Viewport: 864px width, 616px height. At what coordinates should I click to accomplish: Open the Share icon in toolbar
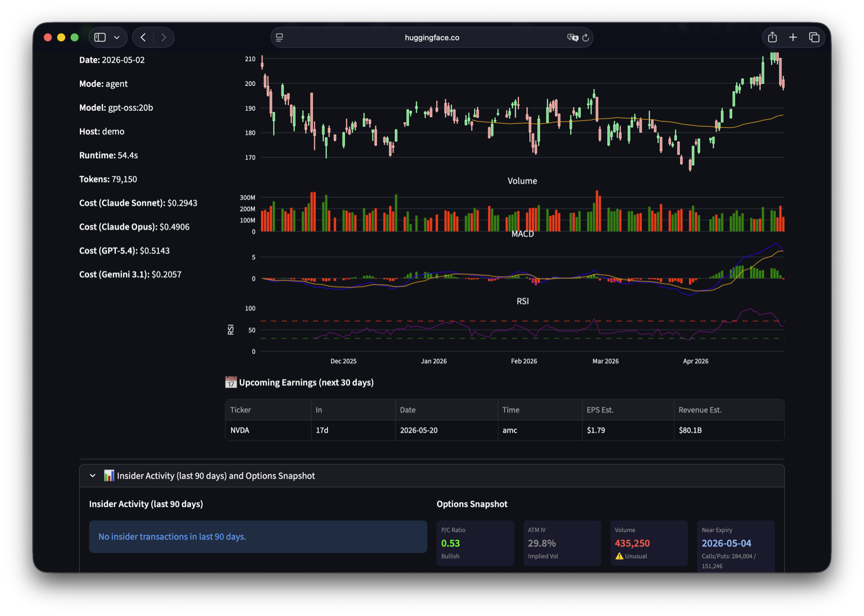coord(772,37)
